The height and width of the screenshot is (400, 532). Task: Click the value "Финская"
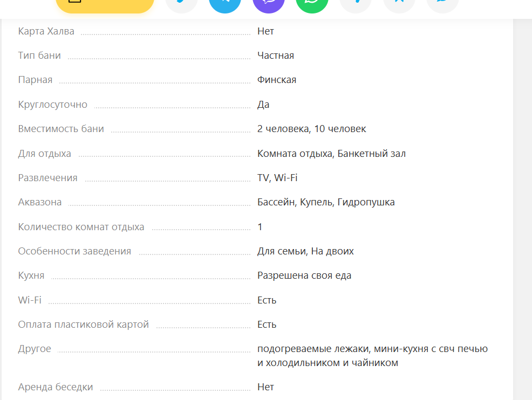pyautogui.click(x=276, y=80)
